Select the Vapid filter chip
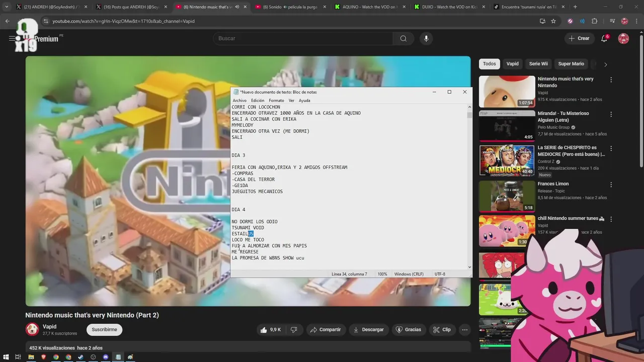 click(512, 64)
